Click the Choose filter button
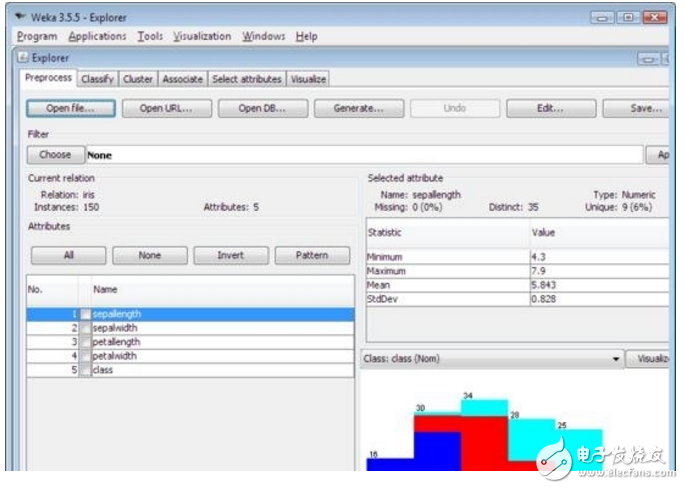This screenshot has height=489, width=684. click(55, 155)
